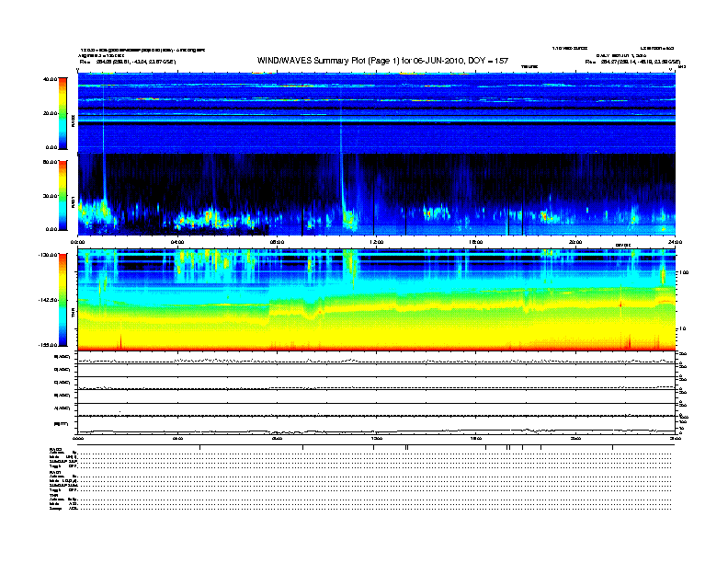Select the RAD2 spectrogram color scale bar
728x563 pixels.
(63, 113)
